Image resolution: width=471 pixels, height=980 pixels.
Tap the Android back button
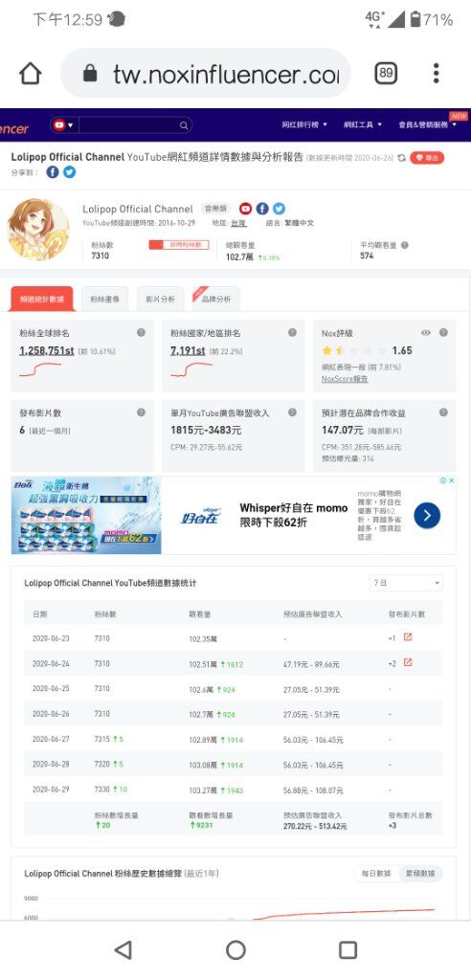[123, 950]
